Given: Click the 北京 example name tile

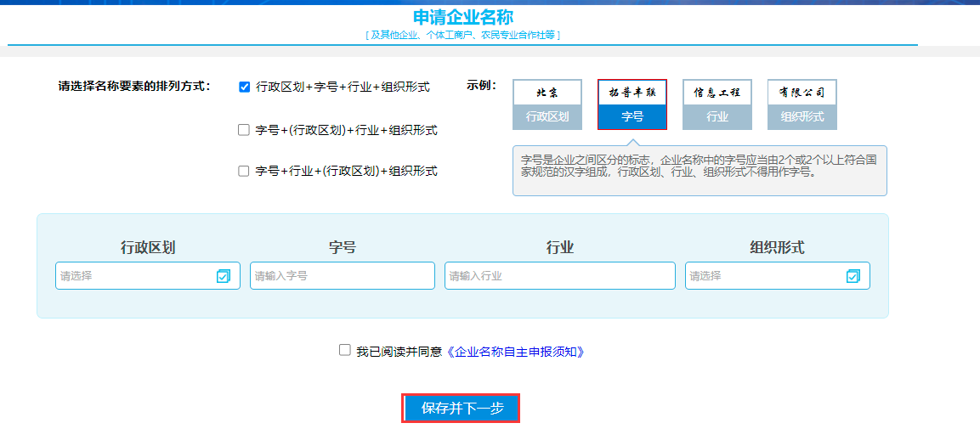Looking at the screenshot, I should click(x=547, y=93).
